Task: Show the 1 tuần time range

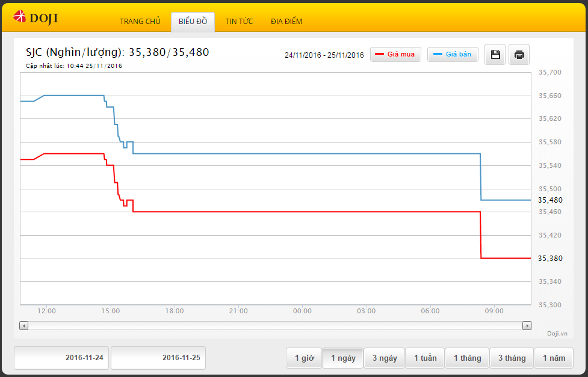Action: point(426,358)
